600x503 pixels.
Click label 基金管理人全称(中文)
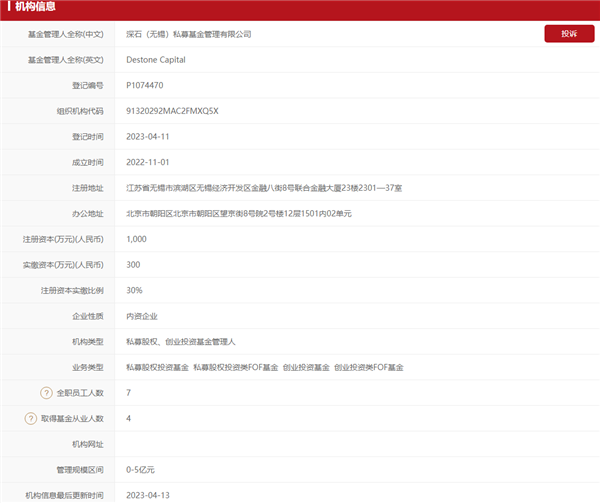tap(66, 34)
